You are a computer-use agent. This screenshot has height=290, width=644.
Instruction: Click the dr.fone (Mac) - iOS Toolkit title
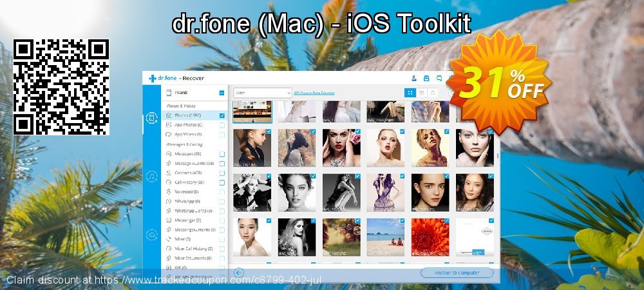pos(321,24)
